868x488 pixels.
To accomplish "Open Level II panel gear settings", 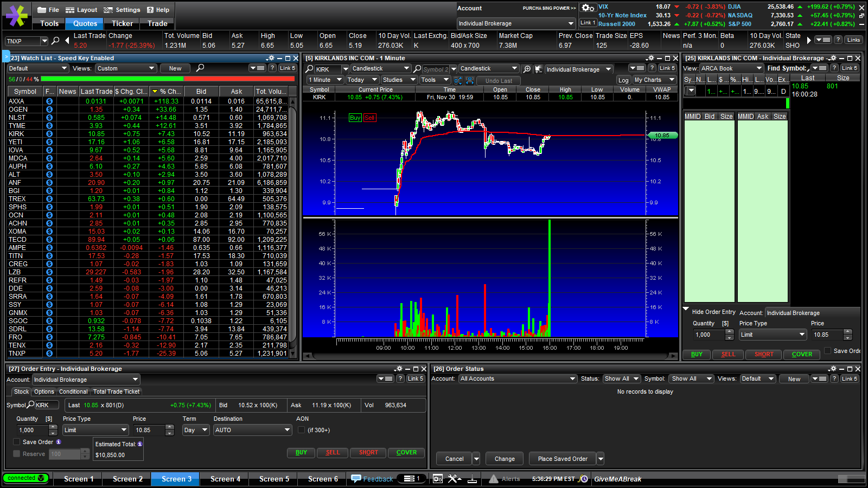I will point(832,58).
